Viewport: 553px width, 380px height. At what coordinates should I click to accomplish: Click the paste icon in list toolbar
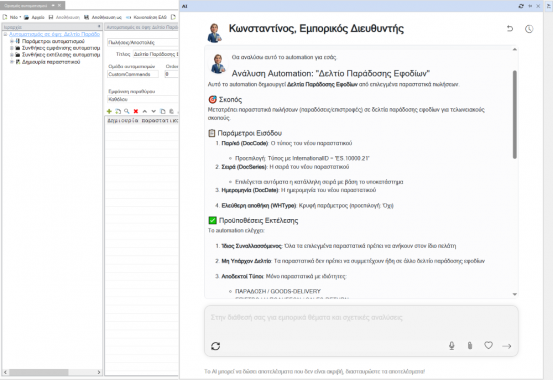point(171,111)
